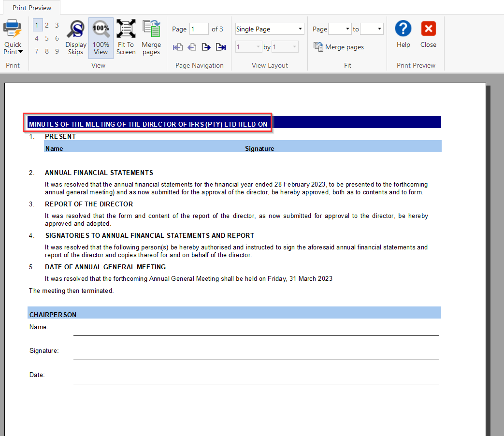The width and height of the screenshot is (504, 436).
Task: Click the Page number input field
Action: 199,29
